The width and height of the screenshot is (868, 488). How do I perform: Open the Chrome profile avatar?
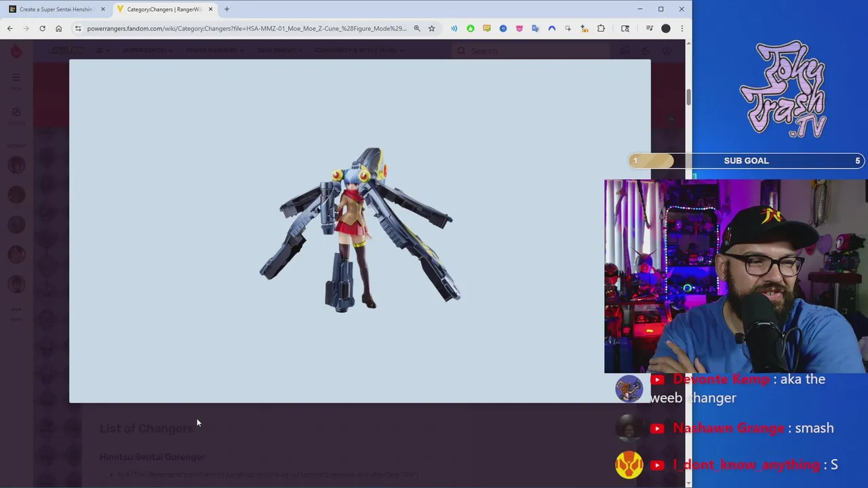click(x=666, y=28)
